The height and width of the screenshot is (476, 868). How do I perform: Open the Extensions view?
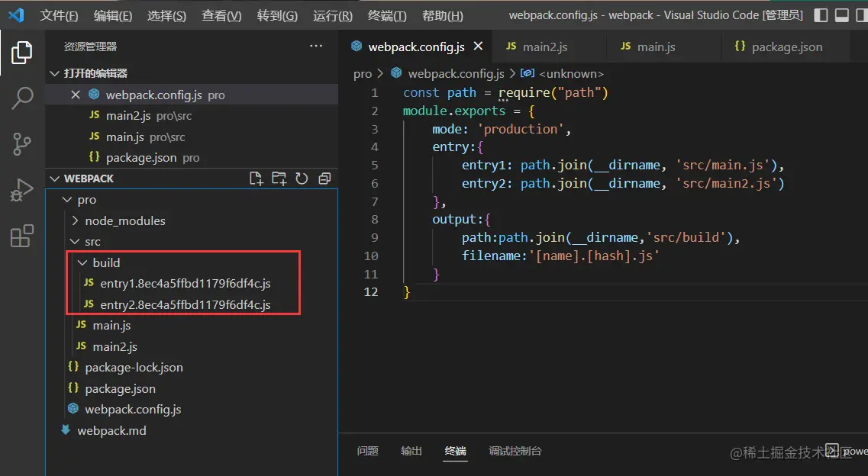pyautogui.click(x=22, y=236)
